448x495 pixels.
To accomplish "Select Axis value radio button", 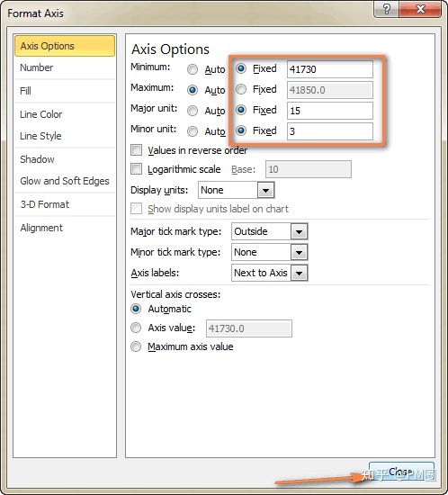I will (x=136, y=328).
